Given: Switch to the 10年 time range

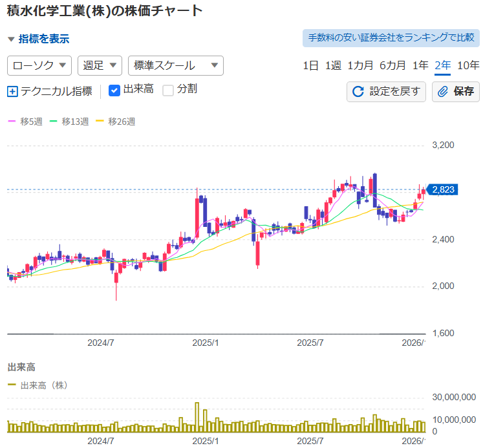Looking at the screenshot, I should 468,65.
